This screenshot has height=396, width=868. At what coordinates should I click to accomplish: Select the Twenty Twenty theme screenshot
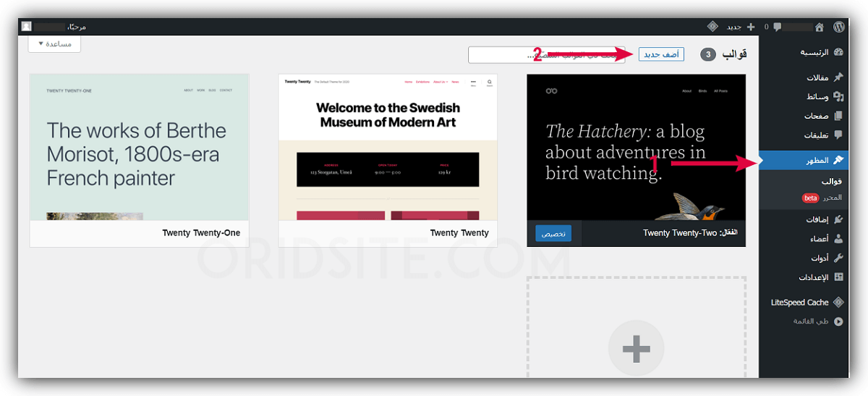point(388,148)
